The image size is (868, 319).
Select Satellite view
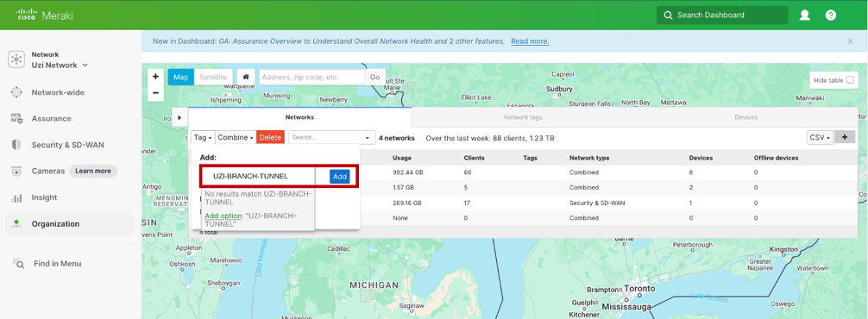(x=213, y=77)
